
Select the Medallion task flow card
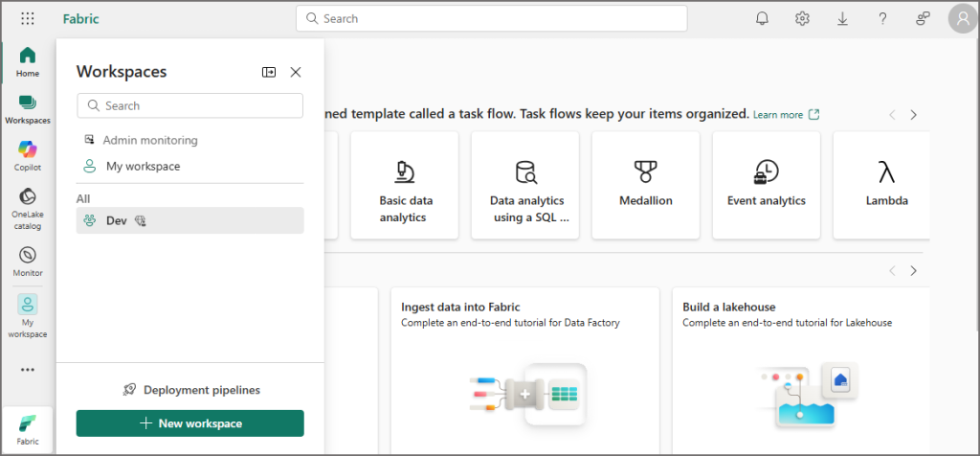tap(645, 185)
